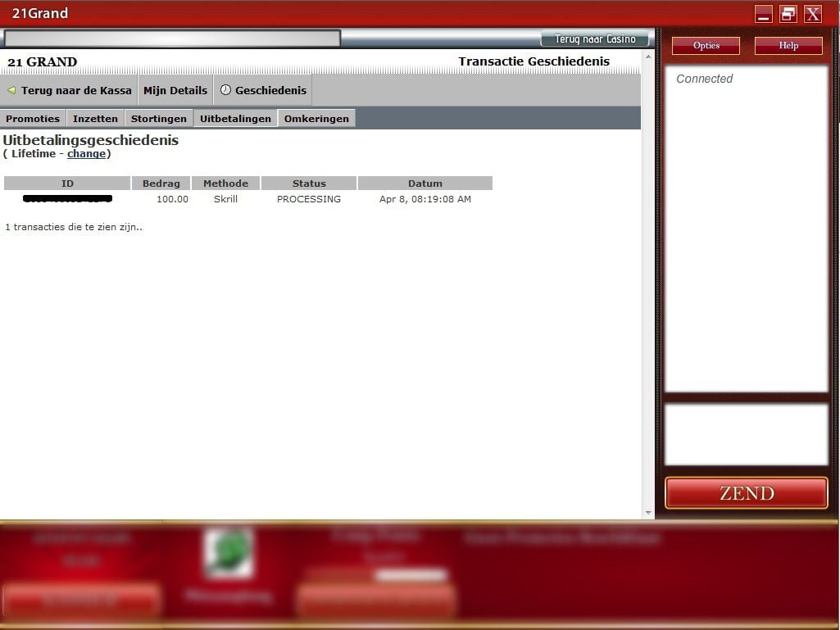The width and height of the screenshot is (840, 630).
Task: Restore the 21Grand window size
Action: (x=788, y=14)
